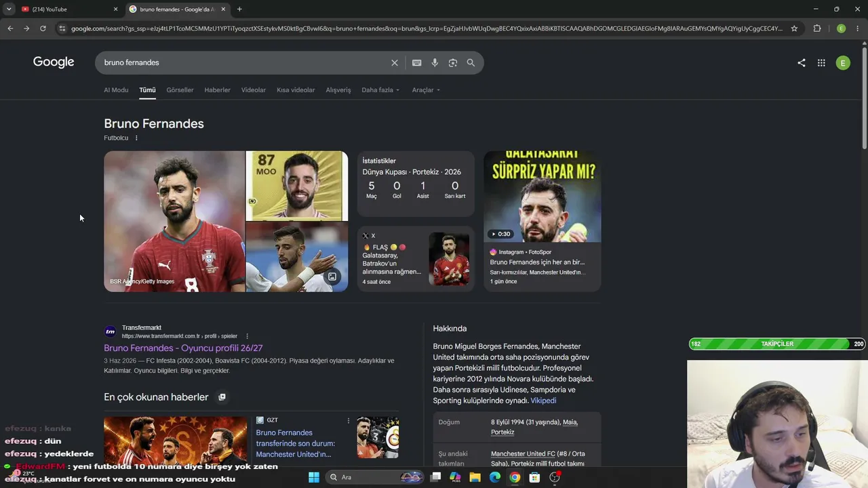This screenshot has width=868, height=488.
Task: Search by image with the camera lens icon
Action: 453,62
